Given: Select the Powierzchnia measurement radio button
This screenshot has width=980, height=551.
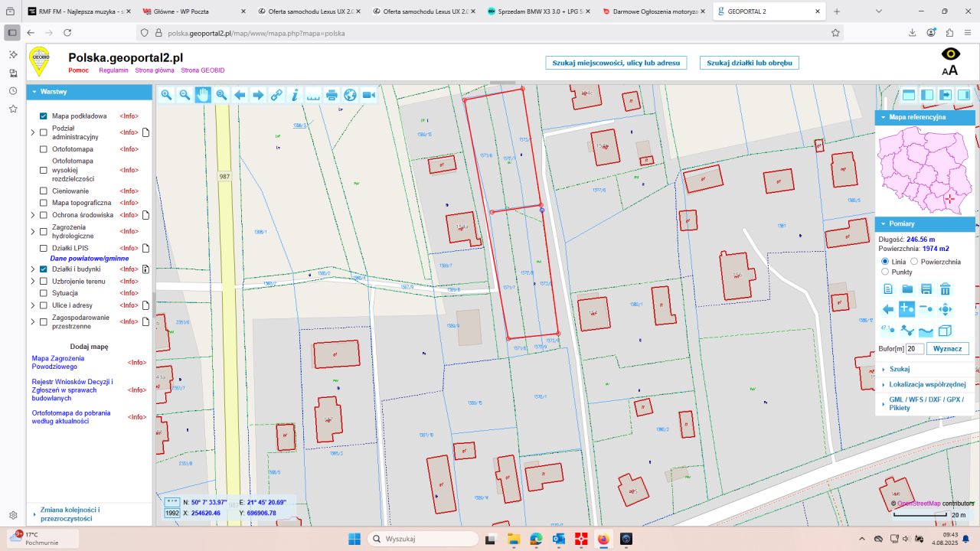Looking at the screenshot, I should pos(914,262).
